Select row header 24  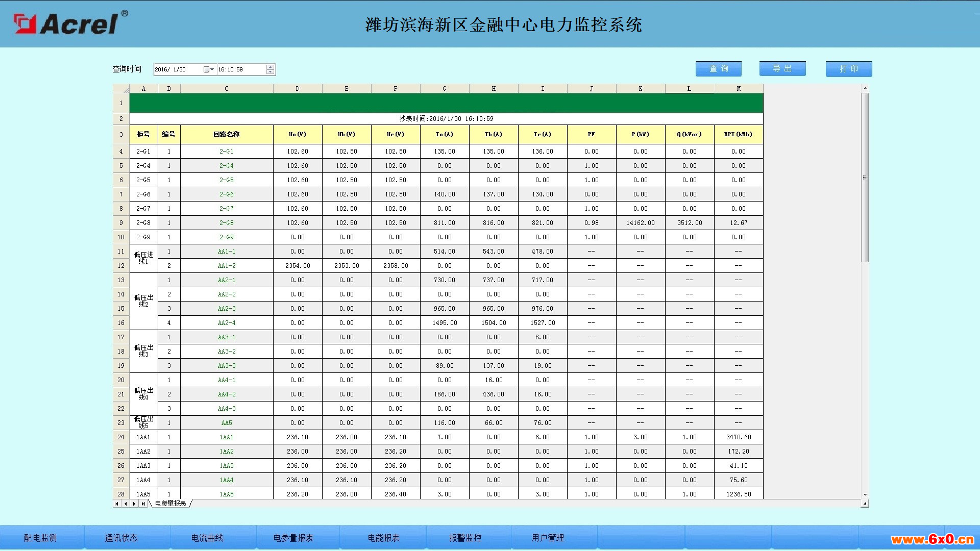pos(121,437)
